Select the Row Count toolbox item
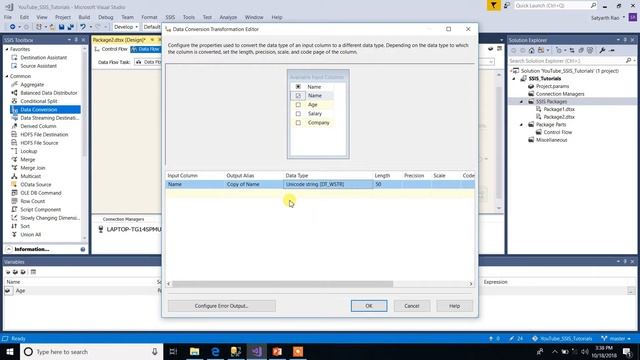This screenshot has width=640, height=360. [33, 201]
